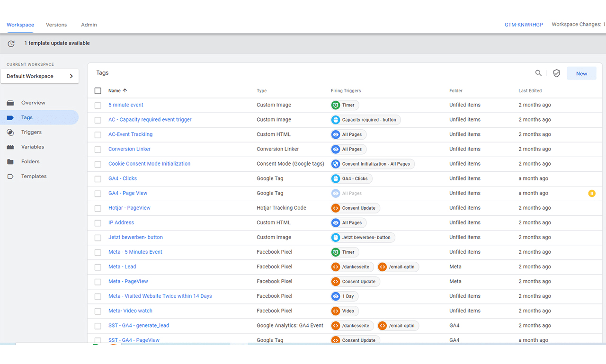Click Consent Update icon for Hotjar - PageView
The image size is (606, 364).
point(336,208)
